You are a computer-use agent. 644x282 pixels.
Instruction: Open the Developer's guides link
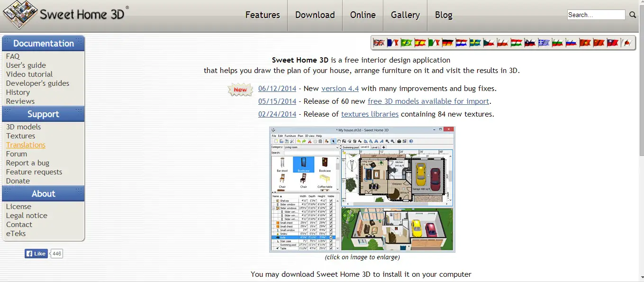(37, 83)
